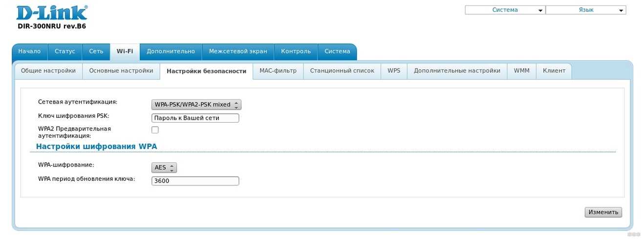Open the WPA-шифрование AES dropdown
Viewport: 644px width, 241px height.
pos(164,168)
